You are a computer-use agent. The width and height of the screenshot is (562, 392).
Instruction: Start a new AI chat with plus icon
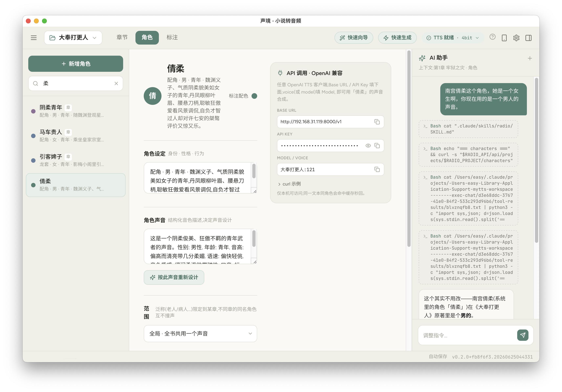click(530, 58)
